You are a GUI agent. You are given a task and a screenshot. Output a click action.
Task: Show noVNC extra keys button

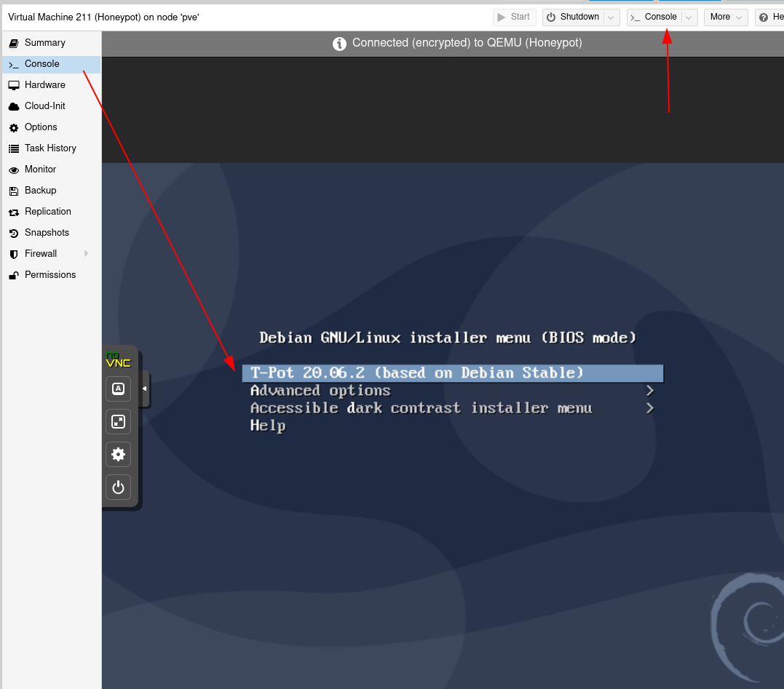tap(119, 389)
